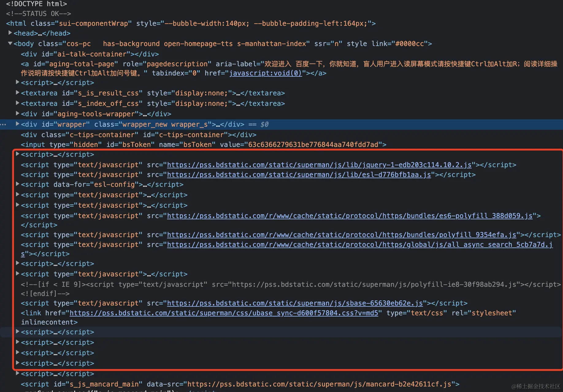Click the $0 console reference marker
This screenshot has height=392, width=563.
(x=264, y=124)
